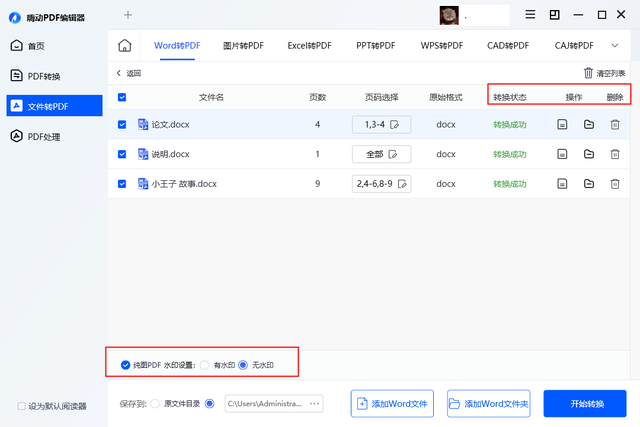Enable 设为默认阅读器 checkbox
This screenshot has height=427, width=640.
22,406
